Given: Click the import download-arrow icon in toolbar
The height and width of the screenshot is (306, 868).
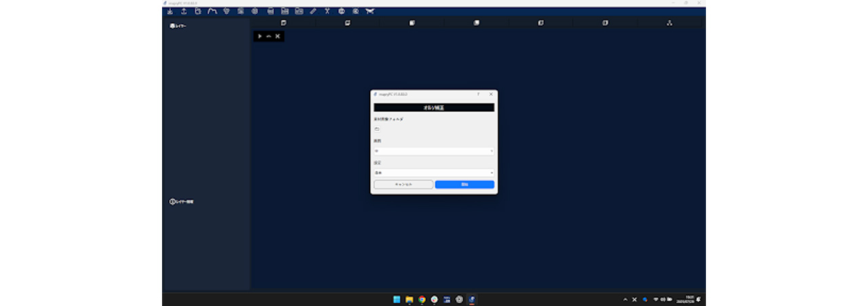Looking at the screenshot, I should (x=170, y=12).
